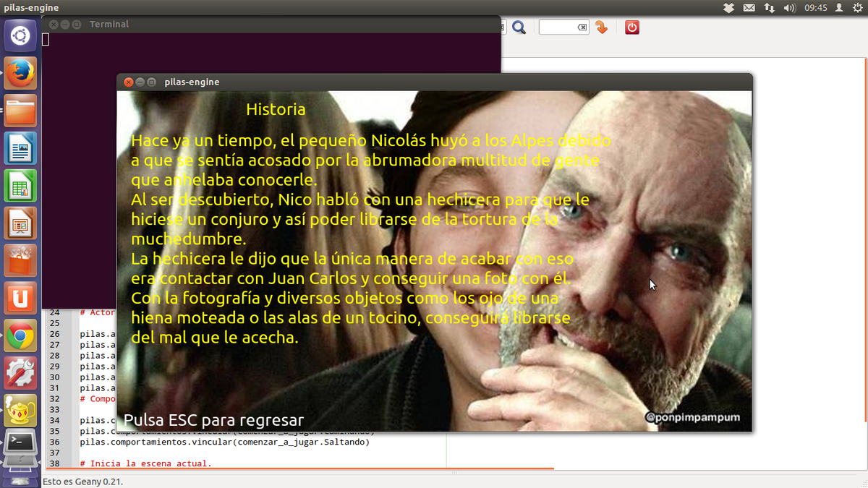
Task: Click the Terminal window title bar
Action: pos(271,24)
